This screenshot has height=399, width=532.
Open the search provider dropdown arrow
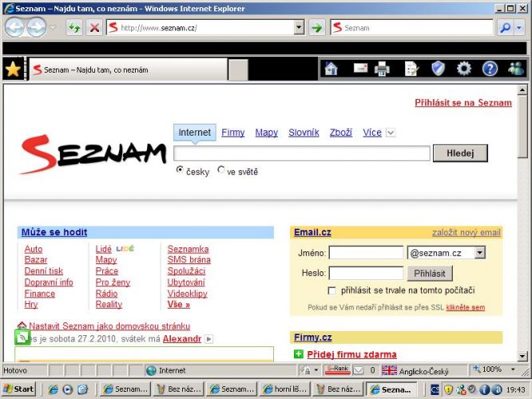coord(519,27)
